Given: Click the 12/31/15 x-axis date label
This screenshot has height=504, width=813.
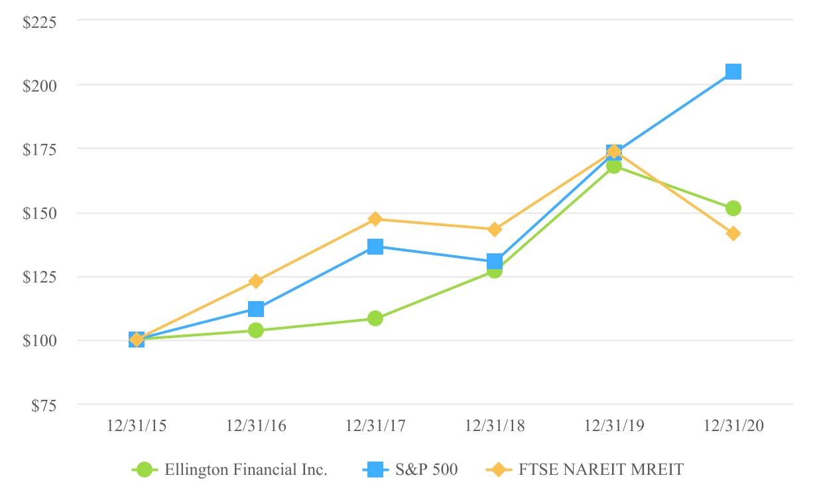Looking at the screenshot, I should 137,426.
